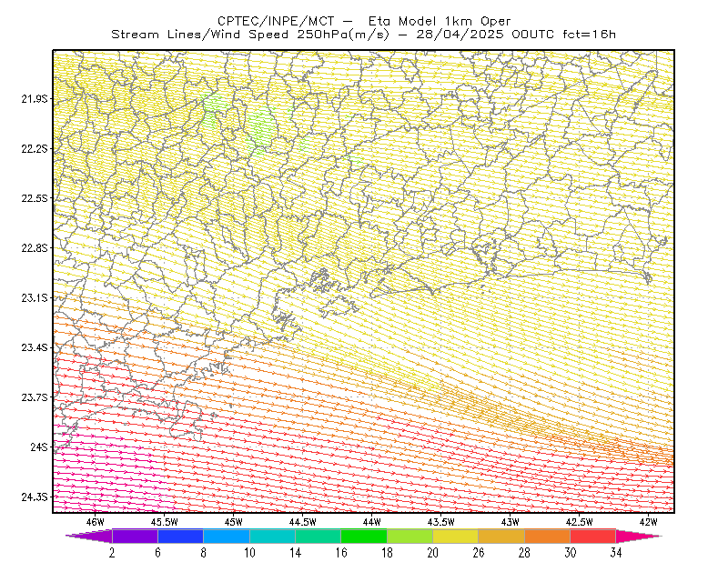Click the lime 18-20 color swatch

pos(410,536)
